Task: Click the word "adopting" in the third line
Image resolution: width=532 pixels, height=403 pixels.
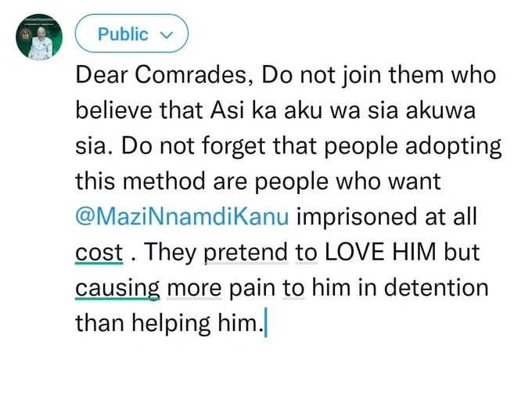Action: (x=453, y=146)
